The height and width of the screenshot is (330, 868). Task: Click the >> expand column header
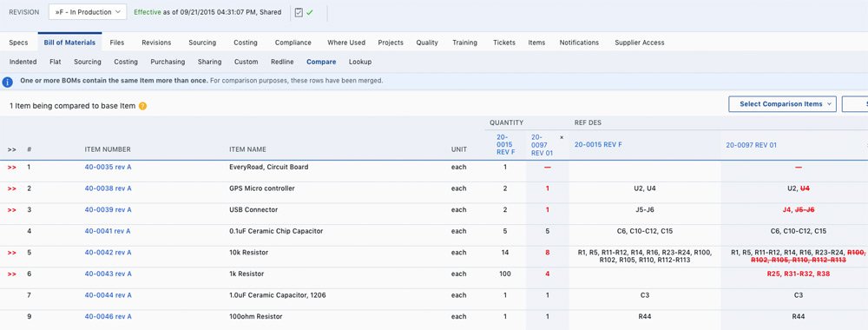[11, 149]
